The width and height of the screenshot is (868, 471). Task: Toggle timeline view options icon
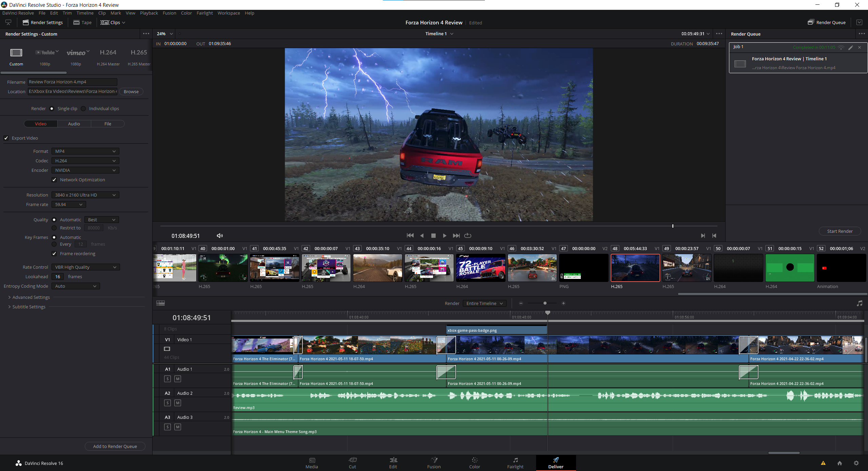161,303
